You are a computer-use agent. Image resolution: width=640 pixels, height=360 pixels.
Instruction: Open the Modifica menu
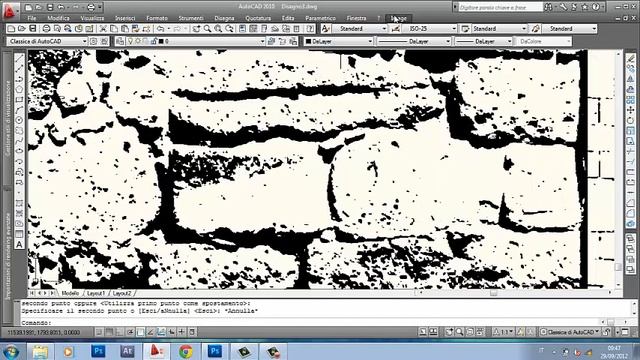[x=58, y=18]
